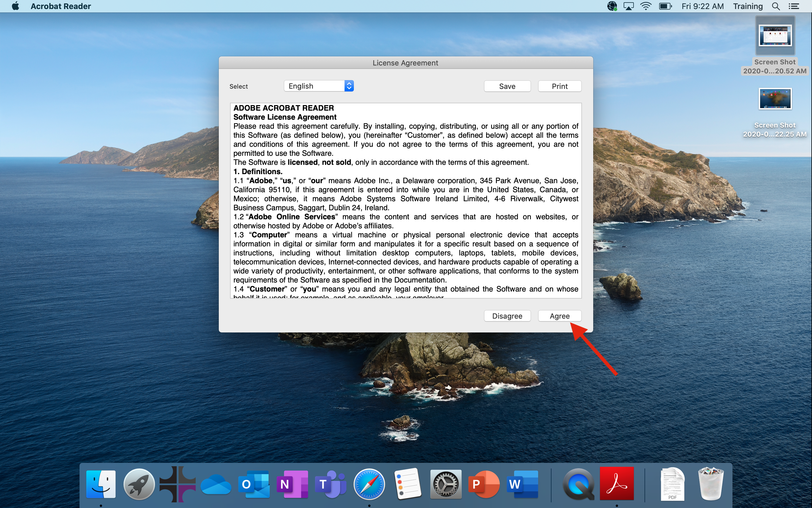Click the Print button
Screen dimensions: 812x508
[559, 86]
